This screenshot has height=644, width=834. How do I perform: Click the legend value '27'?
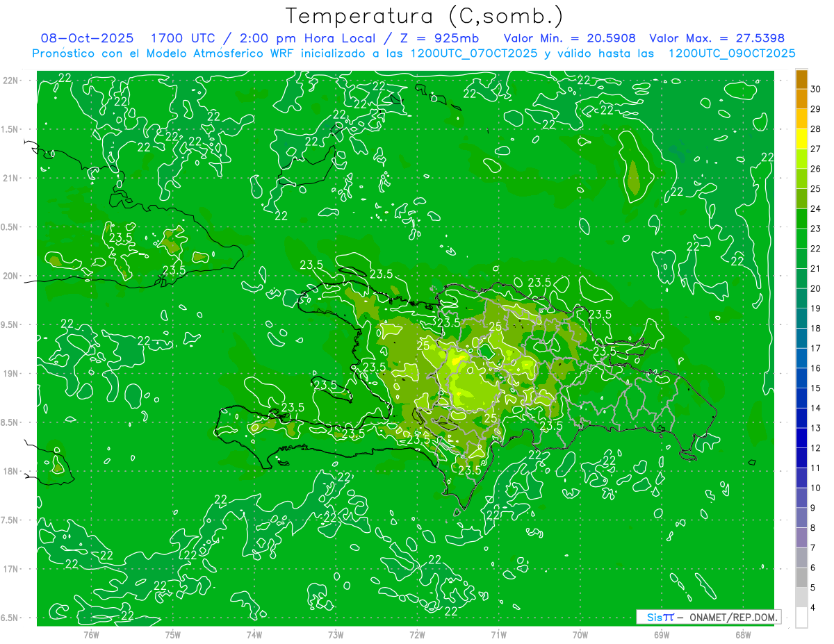[x=816, y=149]
